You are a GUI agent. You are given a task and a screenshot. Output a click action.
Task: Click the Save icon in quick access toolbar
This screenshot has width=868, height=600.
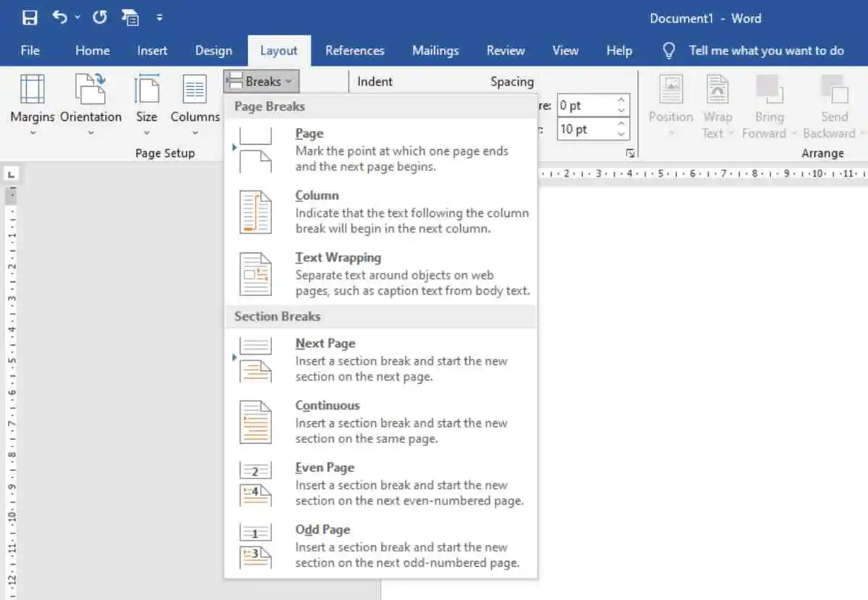point(30,18)
